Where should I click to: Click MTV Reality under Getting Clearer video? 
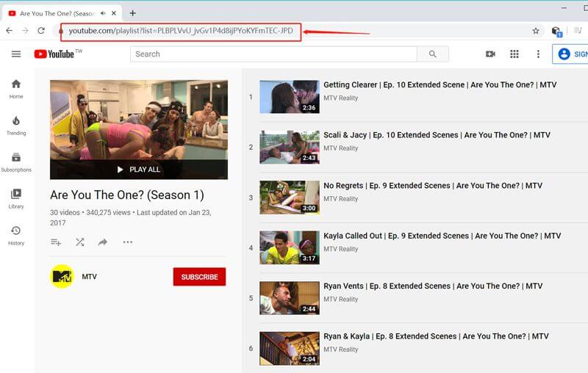(341, 98)
